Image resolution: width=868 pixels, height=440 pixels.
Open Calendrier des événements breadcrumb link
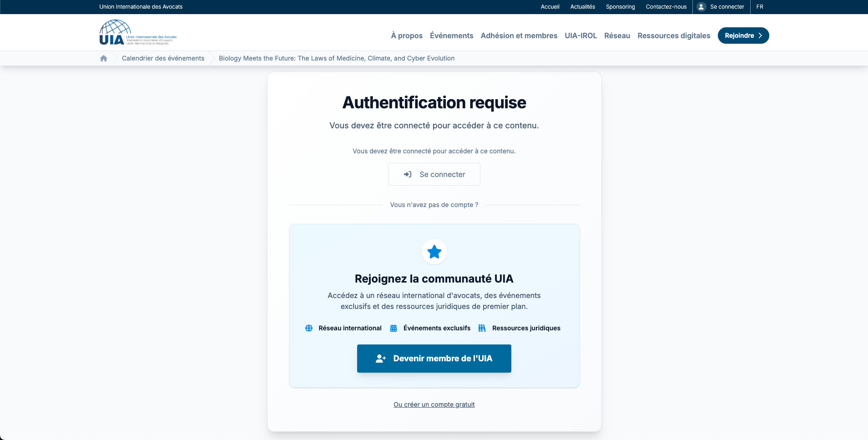[163, 58]
